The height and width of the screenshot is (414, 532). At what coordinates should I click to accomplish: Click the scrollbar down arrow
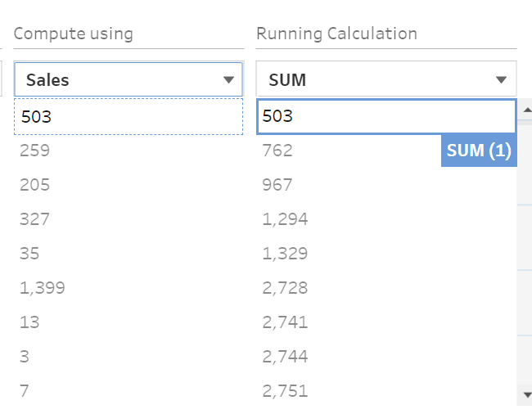(527, 394)
